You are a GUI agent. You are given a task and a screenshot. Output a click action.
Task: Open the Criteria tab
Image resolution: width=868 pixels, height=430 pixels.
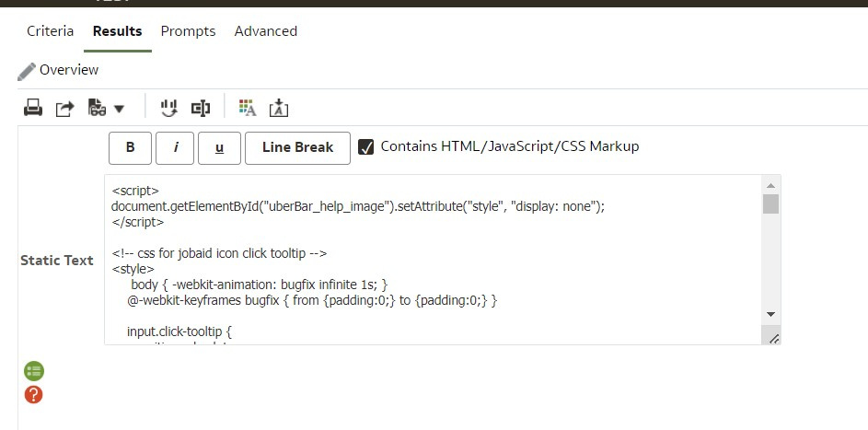pos(50,31)
